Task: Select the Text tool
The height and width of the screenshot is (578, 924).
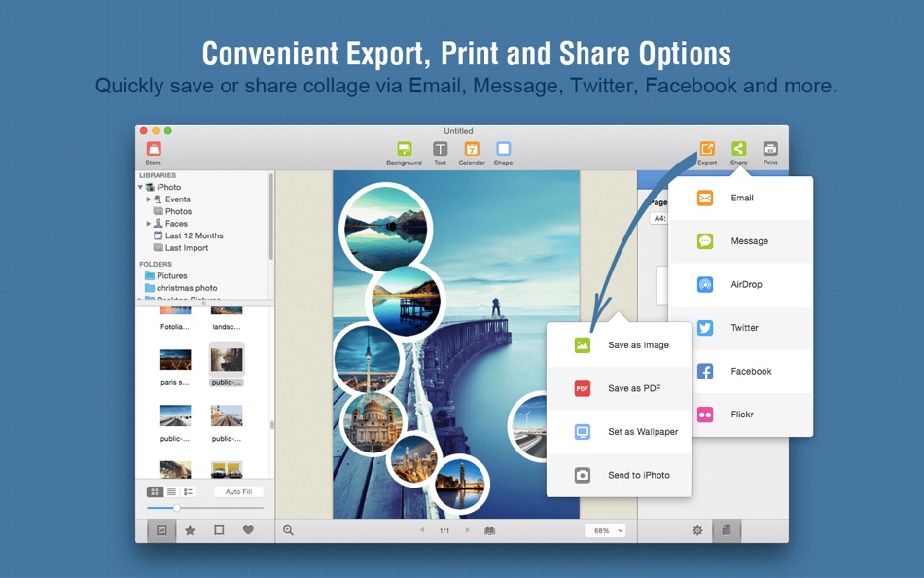Action: pyautogui.click(x=440, y=149)
